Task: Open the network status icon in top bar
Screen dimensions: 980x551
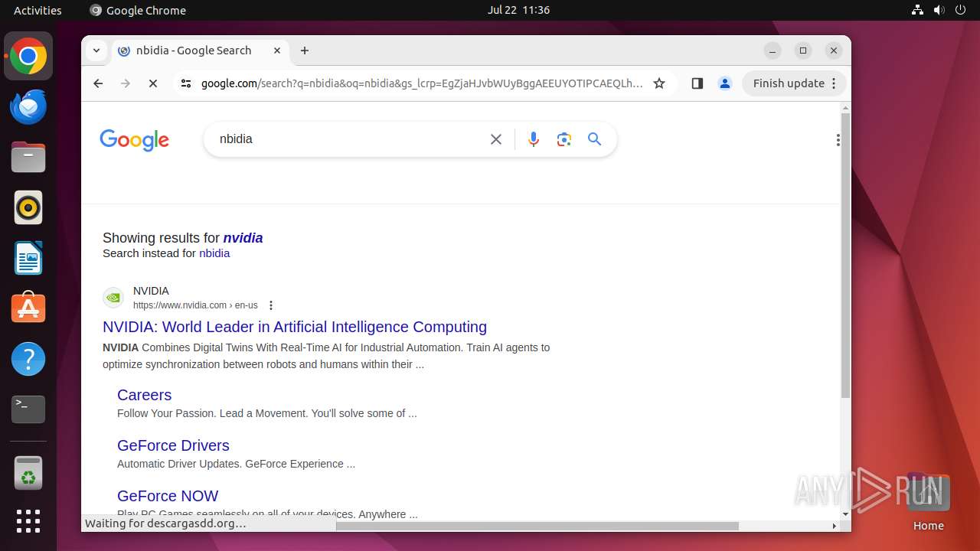Action: (917, 10)
